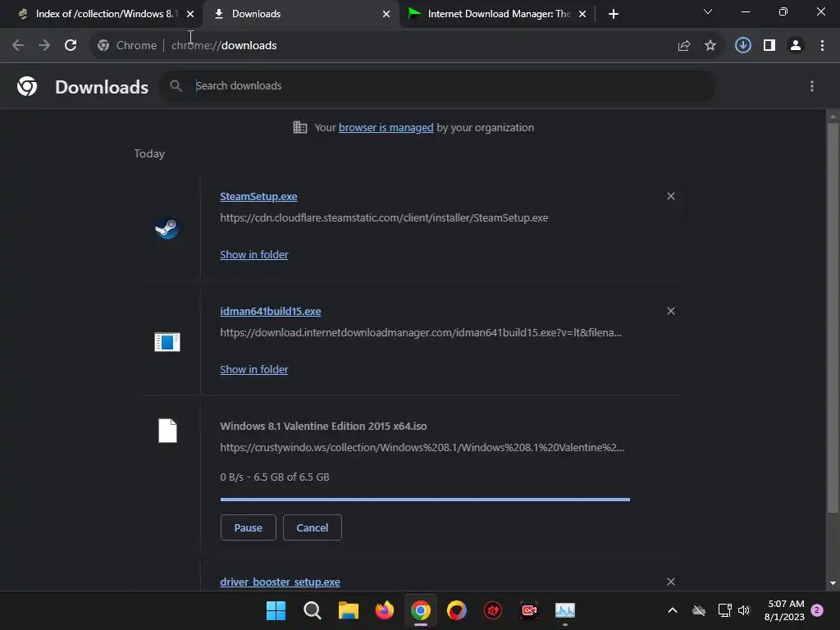840x630 pixels.
Task: Click the browser forward arrow
Action: click(x=44, y=46)
